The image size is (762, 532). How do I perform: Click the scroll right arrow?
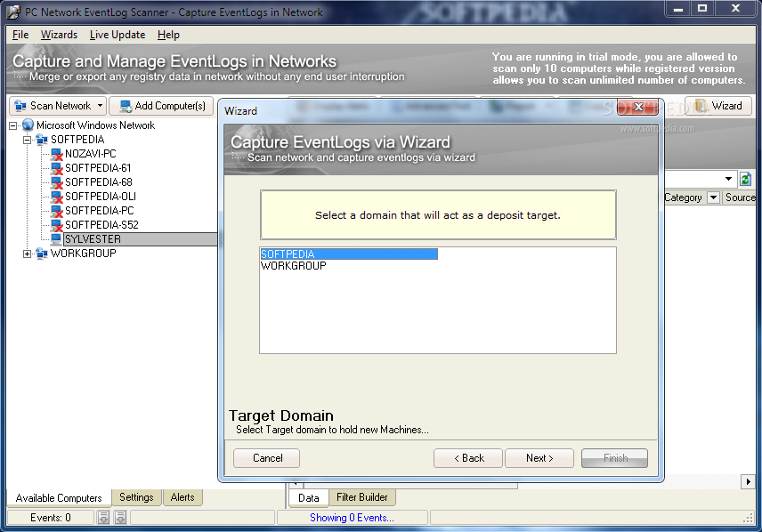[748, 481]
